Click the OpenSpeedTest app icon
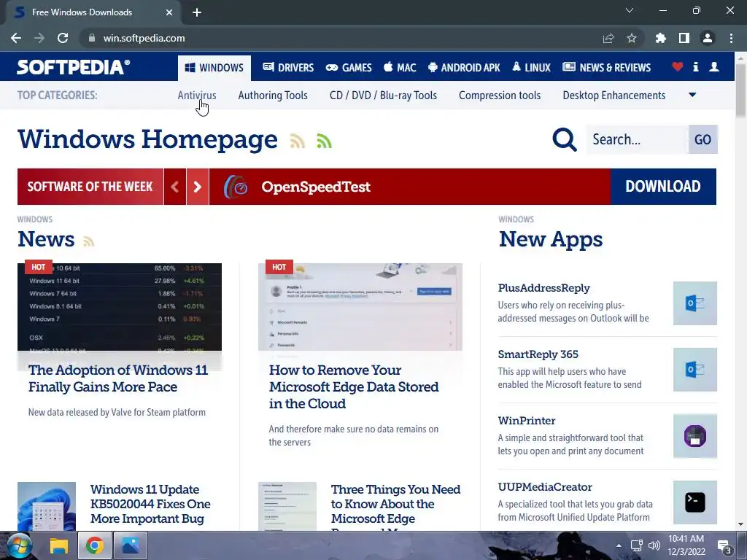This screenshot has width=747, height=560. point(236,187)
